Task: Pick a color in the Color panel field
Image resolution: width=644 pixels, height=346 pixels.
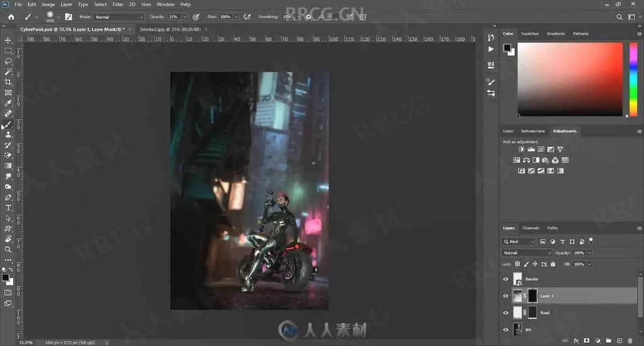Action: click(x=570, y=79)
